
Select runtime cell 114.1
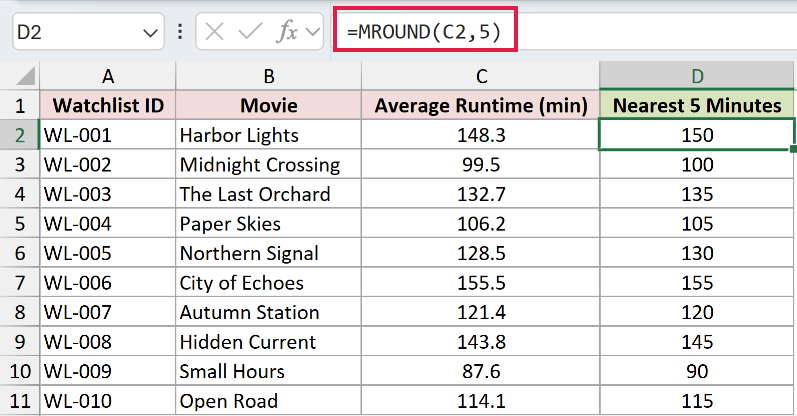pos(481,401)
